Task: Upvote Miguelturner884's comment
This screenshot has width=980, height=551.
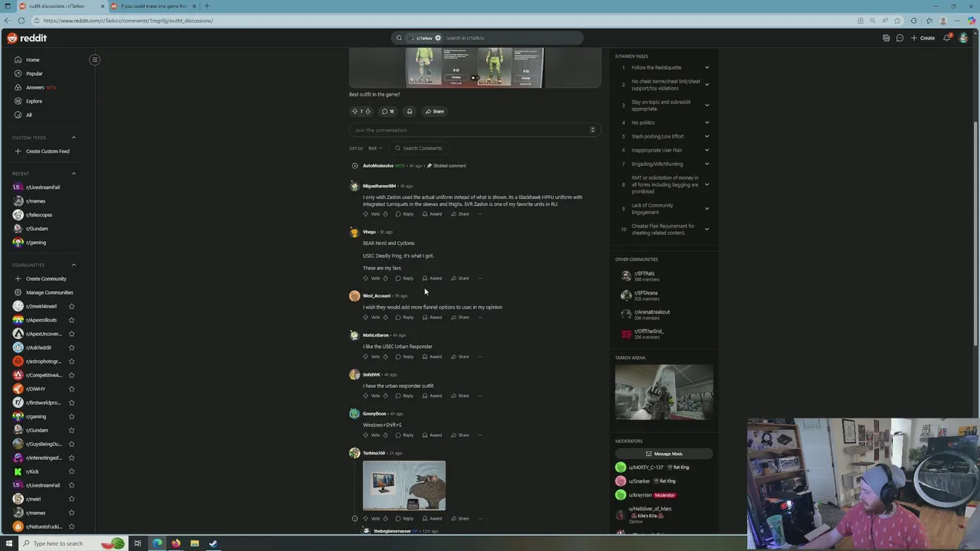Action: [x=366, y=214]
